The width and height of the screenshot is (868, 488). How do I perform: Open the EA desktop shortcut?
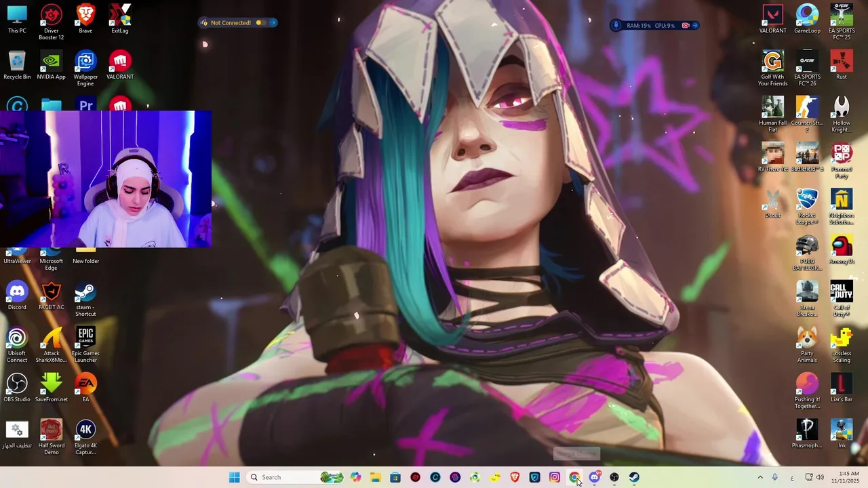pos(85,388)
